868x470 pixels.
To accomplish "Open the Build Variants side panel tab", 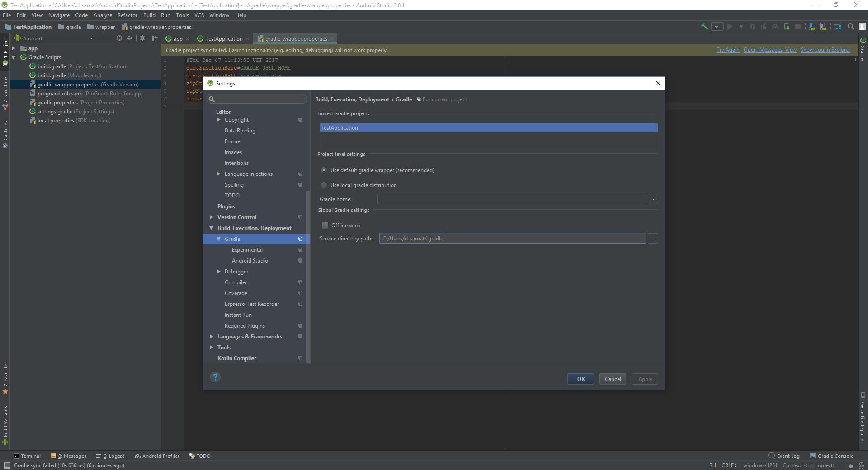I will tap(5, 425).
